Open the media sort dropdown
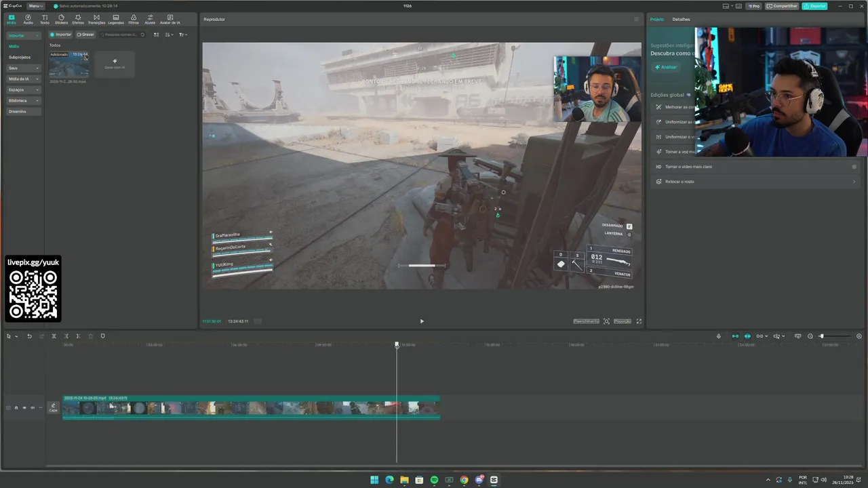The image size is (868, 488). (170, 35)
